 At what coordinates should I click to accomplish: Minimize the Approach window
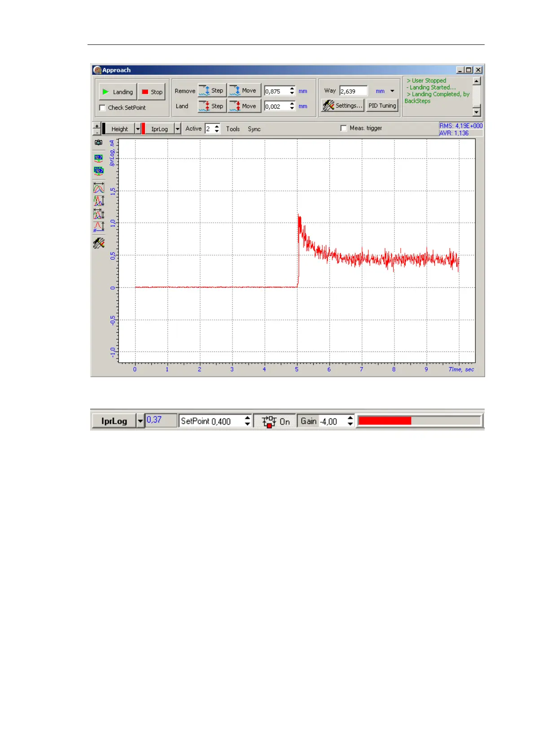(460, 70)
